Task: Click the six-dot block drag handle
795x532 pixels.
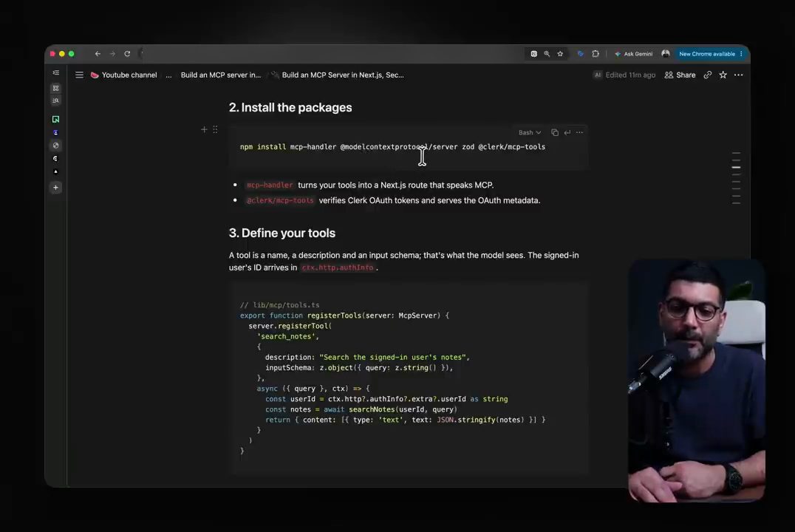Action: [x=215, y=130]
